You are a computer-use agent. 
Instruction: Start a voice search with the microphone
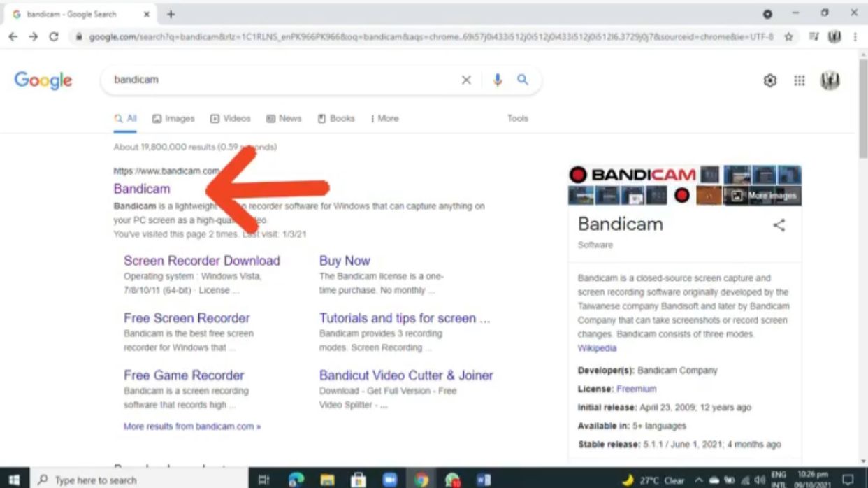[497, 80]
